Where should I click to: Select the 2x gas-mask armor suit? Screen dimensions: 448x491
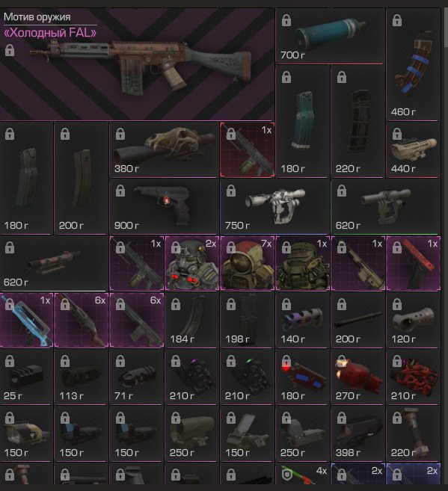coord(191,263)
